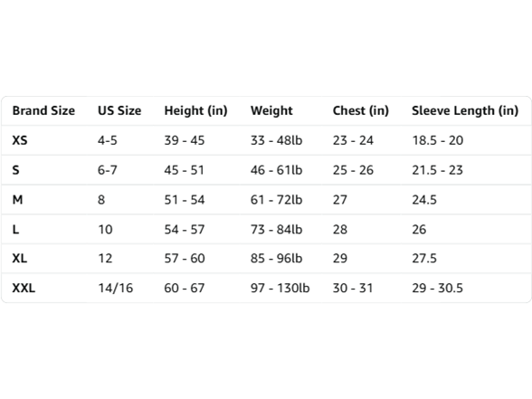Click the 24.5 sleeve length value
The width and height of the screenshot is (532, 399).
coord(424,200)
